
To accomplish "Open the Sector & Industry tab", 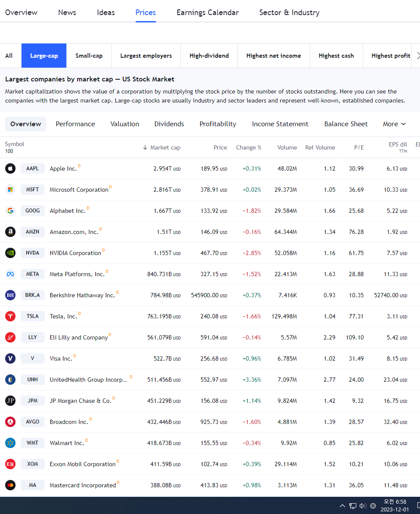I will [x=289, y=12].
